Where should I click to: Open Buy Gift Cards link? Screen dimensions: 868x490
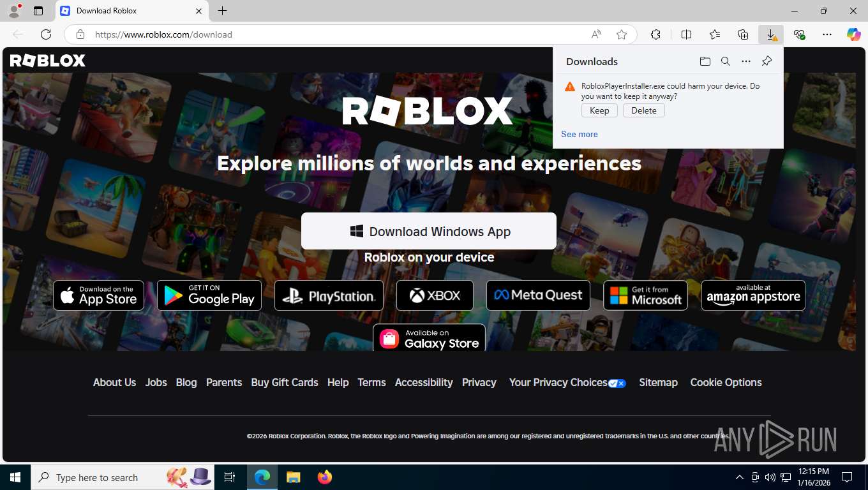[x=285, y=382]
